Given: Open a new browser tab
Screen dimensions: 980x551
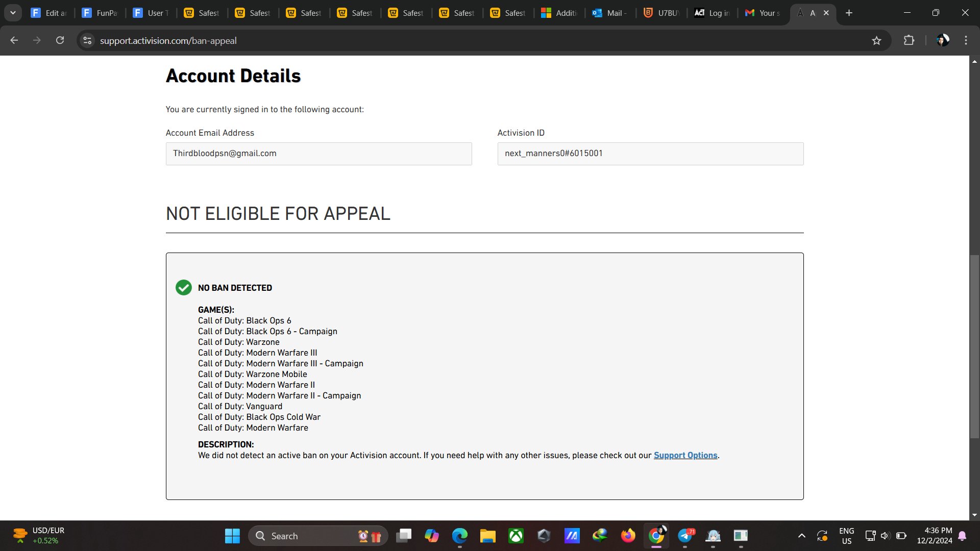Looking at the screenshot, I should coord(849,13).
